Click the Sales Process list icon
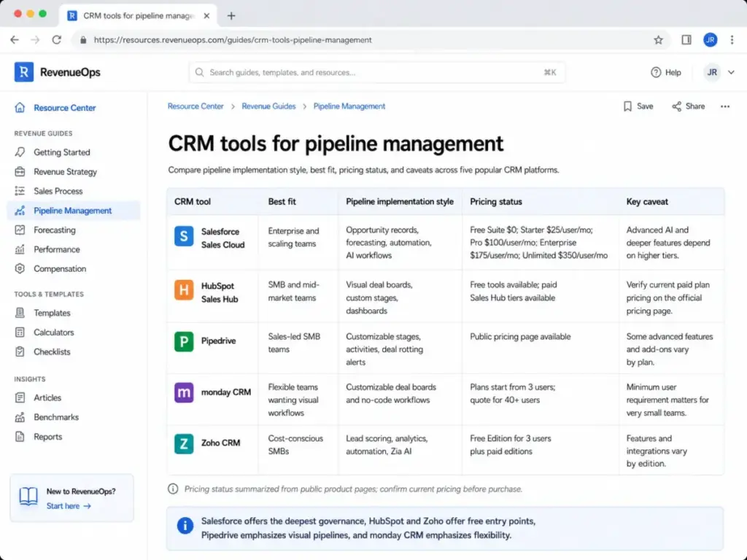The image size is (747, 560). [x=20, y=191]
